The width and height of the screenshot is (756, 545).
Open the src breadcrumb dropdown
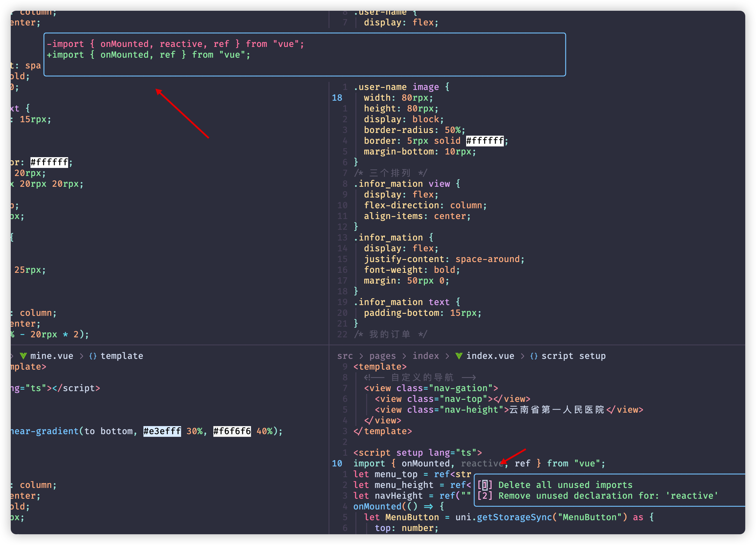(x=345, y=356)
